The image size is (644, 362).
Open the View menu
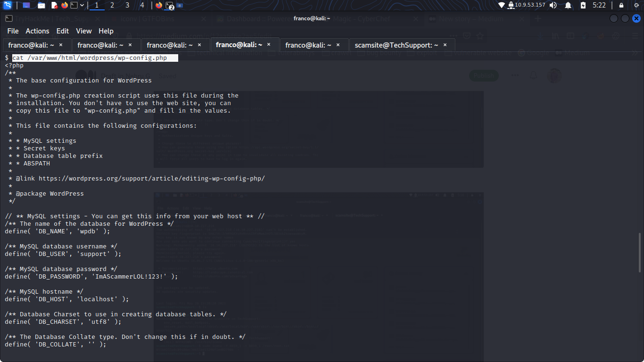click(84, 31)
